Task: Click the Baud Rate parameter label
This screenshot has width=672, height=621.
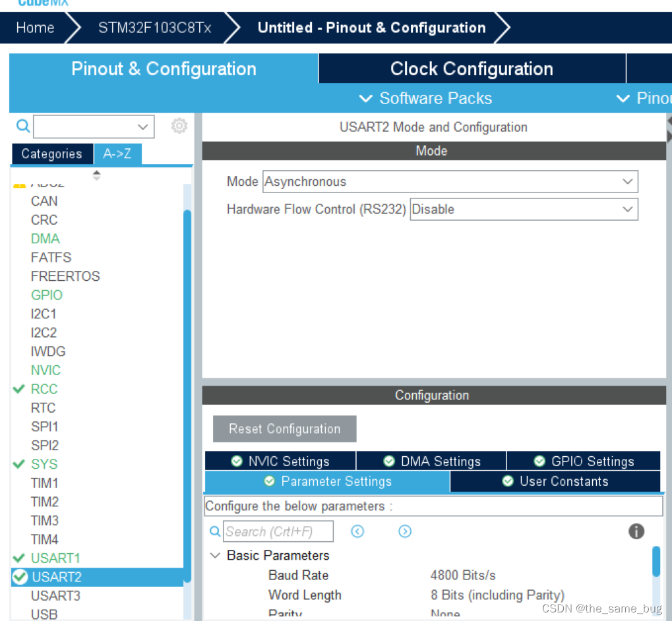Action: click(298, 575)
